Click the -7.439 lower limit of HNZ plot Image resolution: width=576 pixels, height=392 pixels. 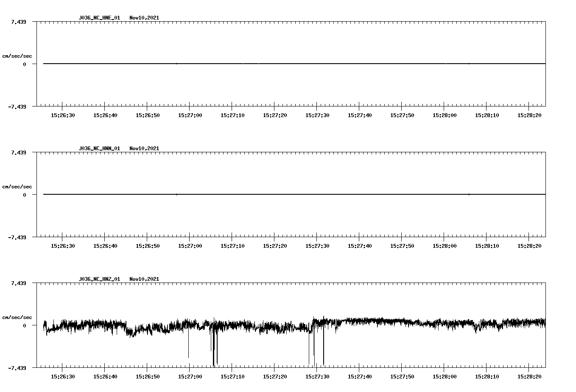pyautogui.click(x=17, y=368)
